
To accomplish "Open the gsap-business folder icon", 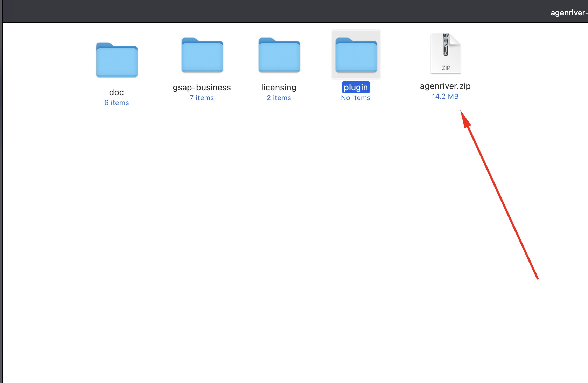I will pos(202,55).
